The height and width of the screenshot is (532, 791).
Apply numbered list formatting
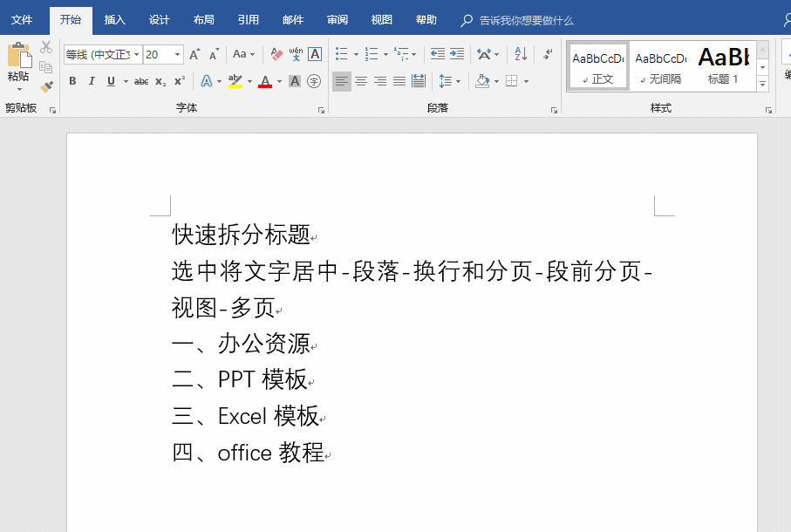tap(372, 54)
